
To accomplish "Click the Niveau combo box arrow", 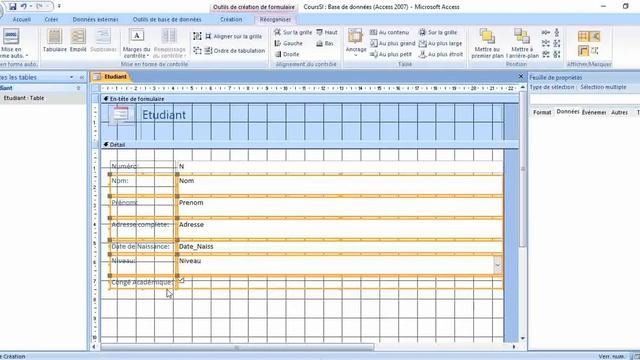I will (x=498, y=265).
